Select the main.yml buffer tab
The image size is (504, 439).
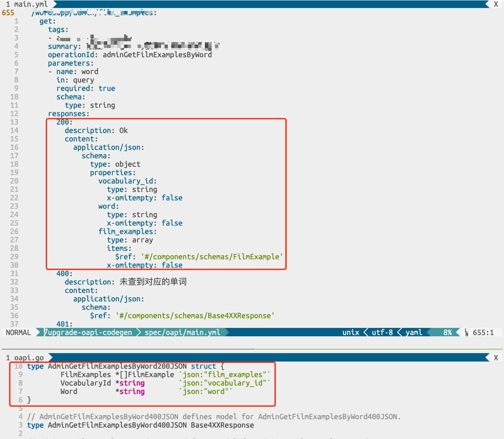pos(27,4)
